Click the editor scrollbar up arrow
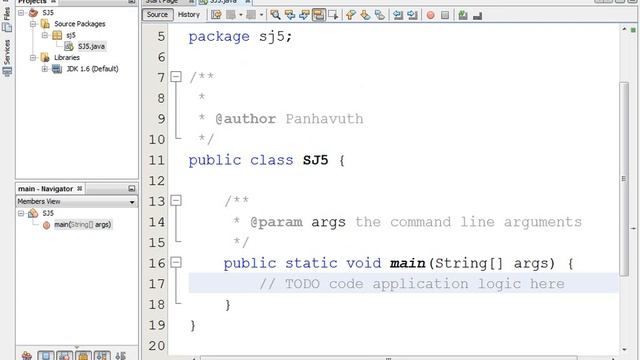The height and width of the screenshot is (360, 640). [624, 29]
